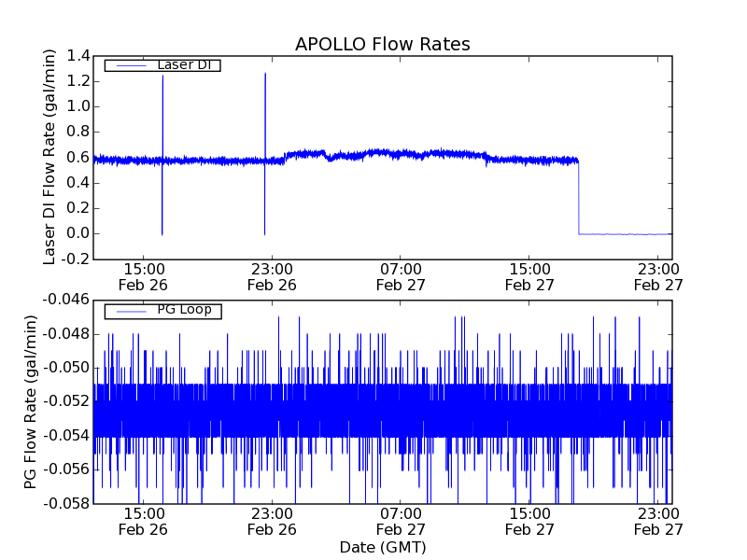747x560 pixels.
Task: Click '07:00 Feb 27' under the PG Loop plot
Action: (401, 522)
